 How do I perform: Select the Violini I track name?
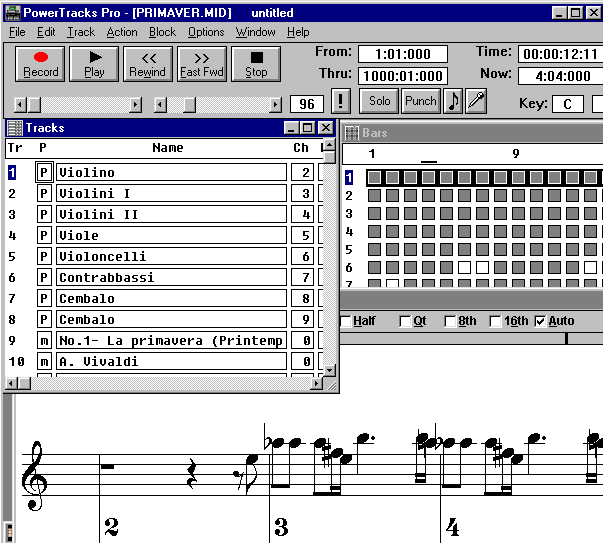[171, 193]
